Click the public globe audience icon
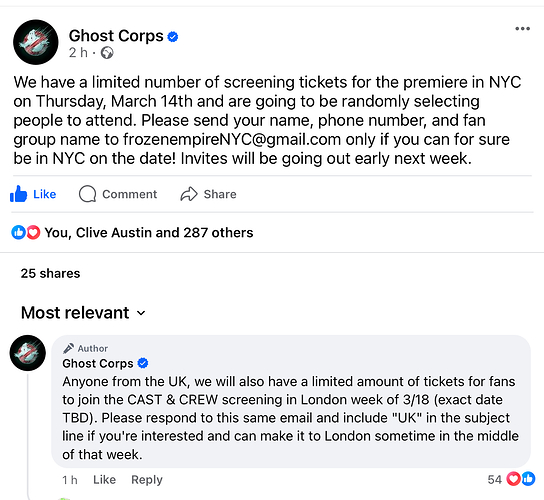This screenshot has width=544, height=500. pos(107,53)
